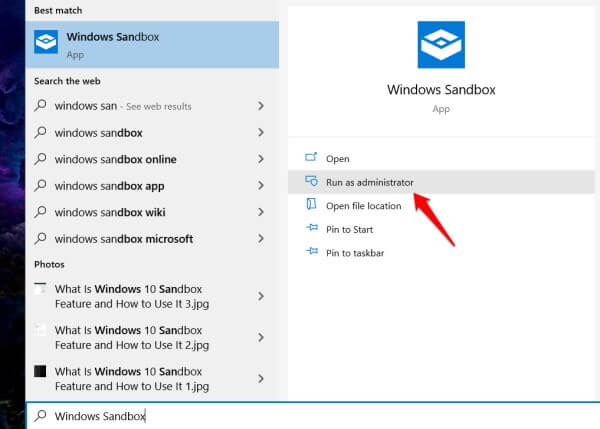Click thumbnail of 'Feature and How to Use It 1.jpg'
Screen dimensions: 600x429
point(40,371)
